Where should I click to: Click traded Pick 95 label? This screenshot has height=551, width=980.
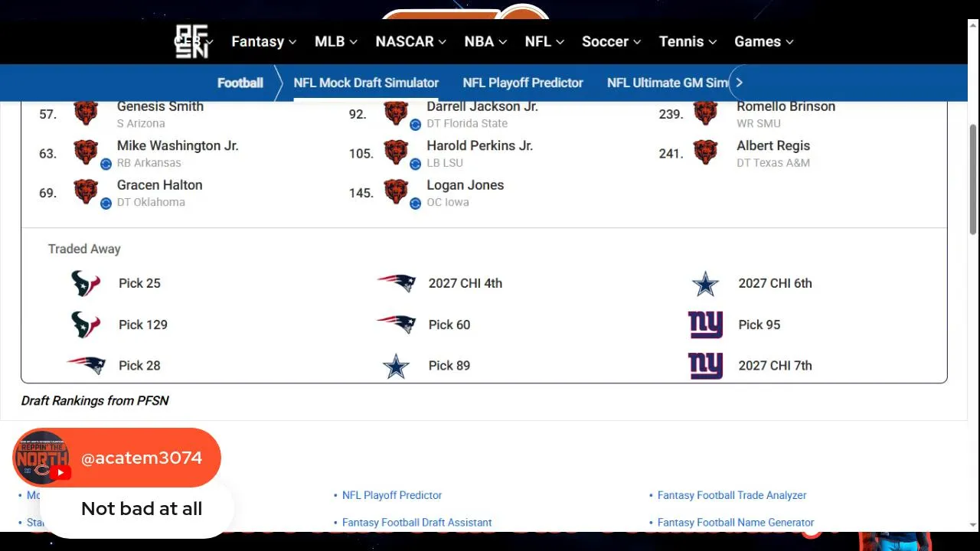coord(759,324)
